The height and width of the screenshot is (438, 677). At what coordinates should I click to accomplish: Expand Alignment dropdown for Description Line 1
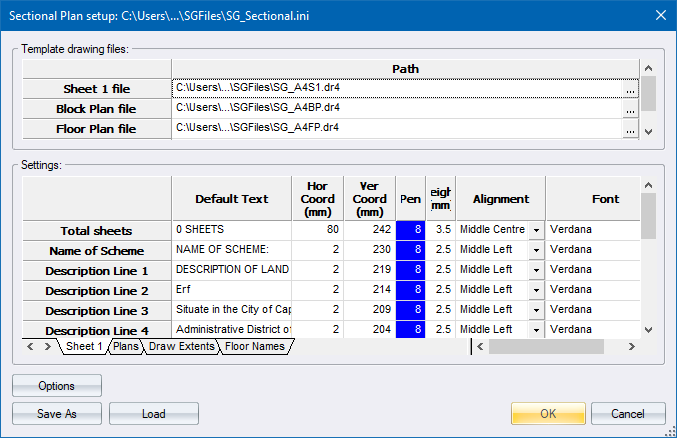coord(536,271)
